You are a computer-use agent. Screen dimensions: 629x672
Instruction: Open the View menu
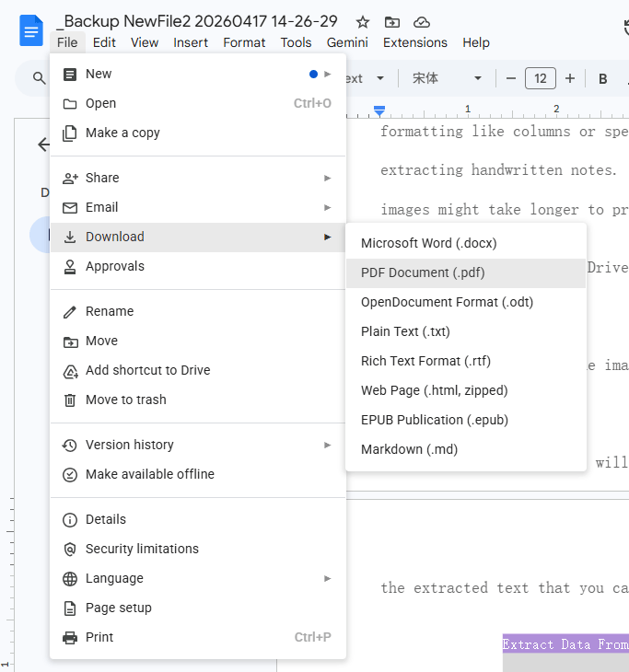pos(145,43)
